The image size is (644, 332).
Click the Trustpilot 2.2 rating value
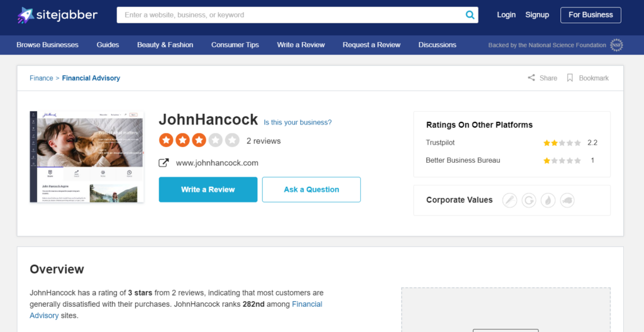click(592, 143)
